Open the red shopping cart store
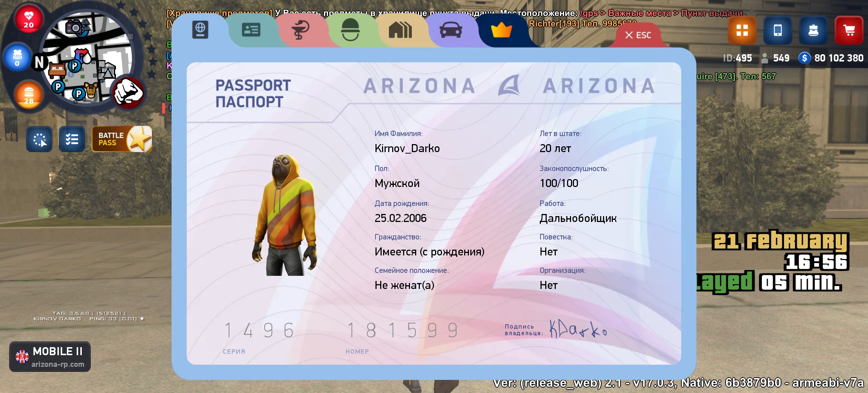This screenshot has height=393, width=868. click(x=849, y=30)
